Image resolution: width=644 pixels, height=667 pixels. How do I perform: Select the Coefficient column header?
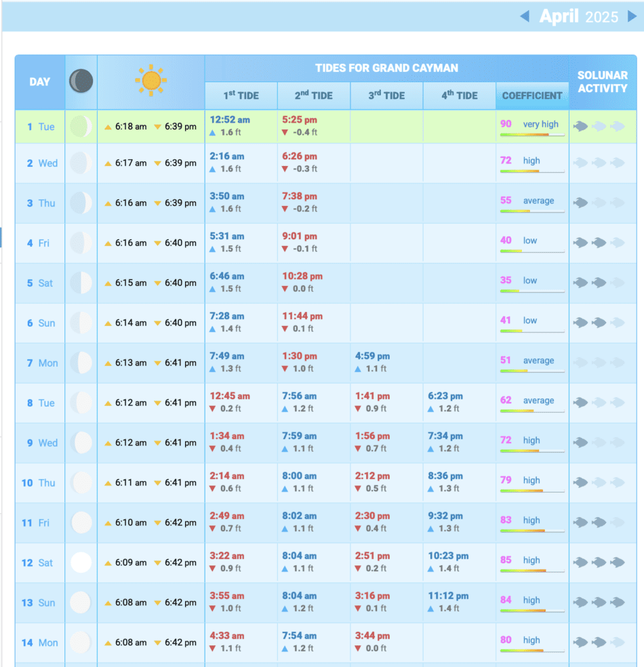[532, 96]
